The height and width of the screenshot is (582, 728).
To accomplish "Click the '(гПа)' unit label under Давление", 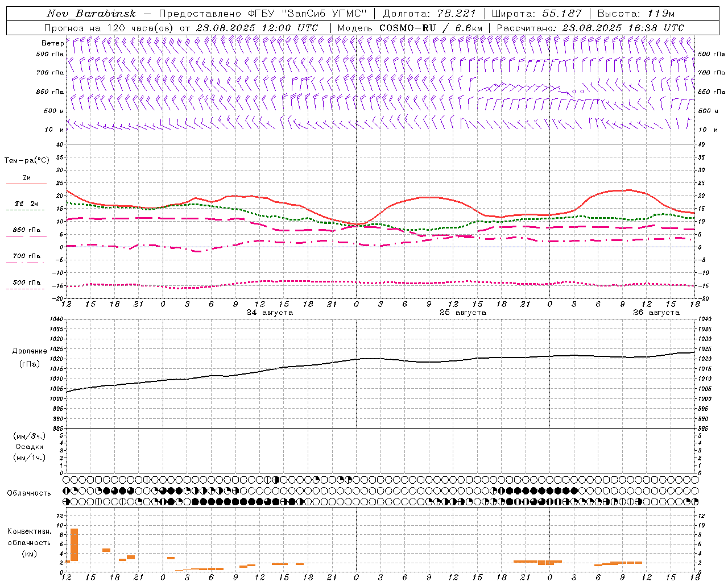I will click(x=30, y=364).
